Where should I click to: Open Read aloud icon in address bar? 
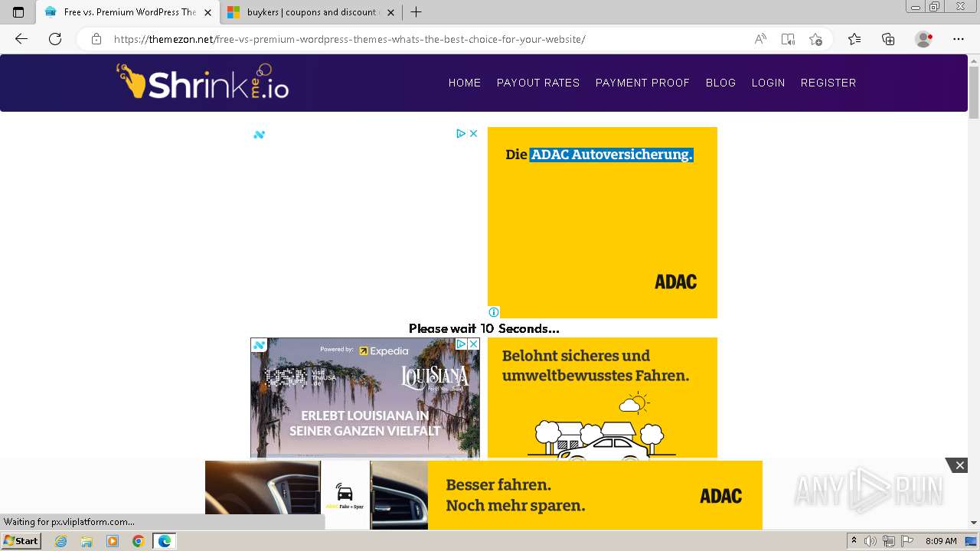760,39
